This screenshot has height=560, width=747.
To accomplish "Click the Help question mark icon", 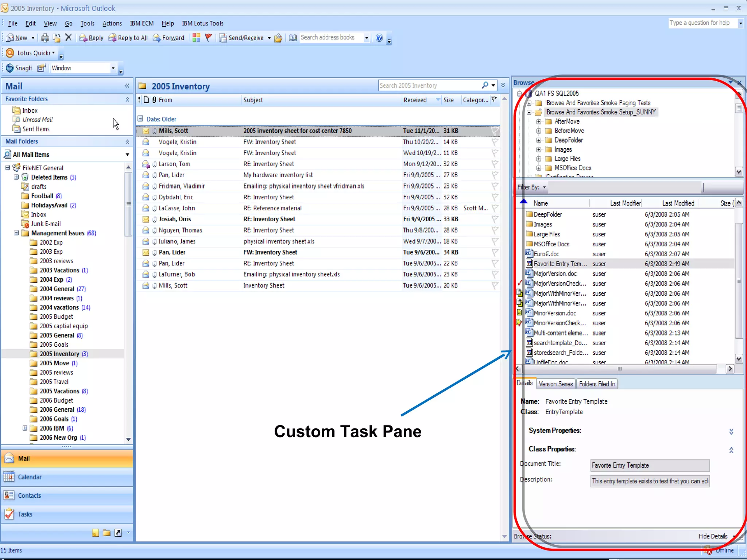I will point(379,38).
